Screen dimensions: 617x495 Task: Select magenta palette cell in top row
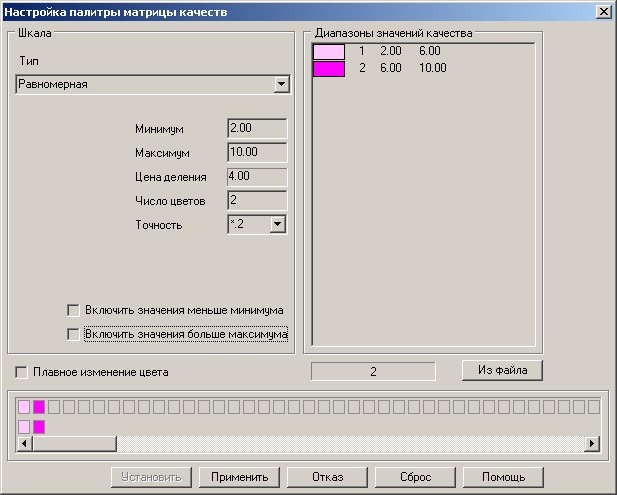click(x=39, y=407)
